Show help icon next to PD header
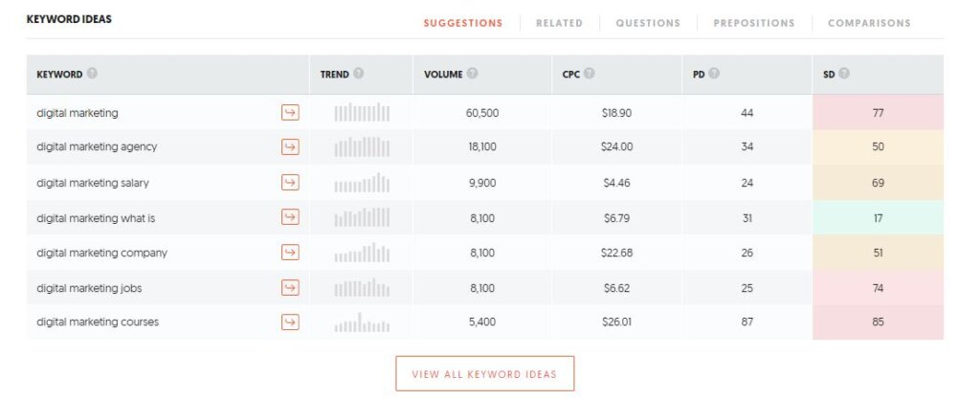980x400 pixels. pos(714,73)
